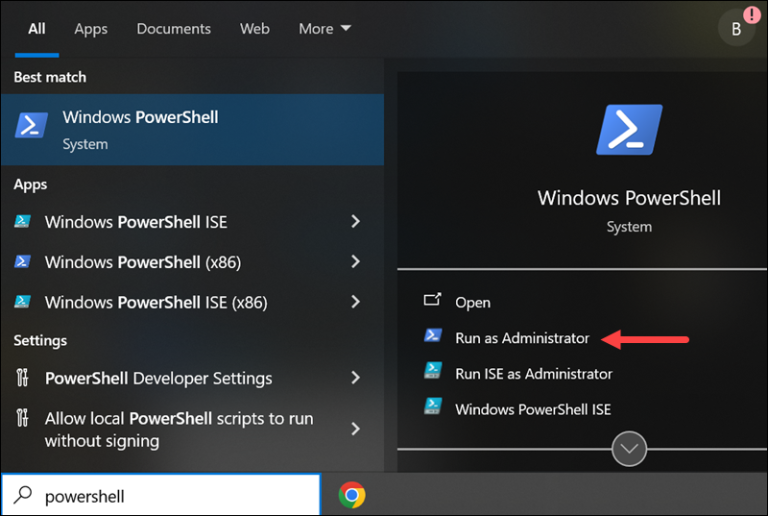Click the Windows PowerShell (x86) app icon
768x516 pixels.
(22, 262)
